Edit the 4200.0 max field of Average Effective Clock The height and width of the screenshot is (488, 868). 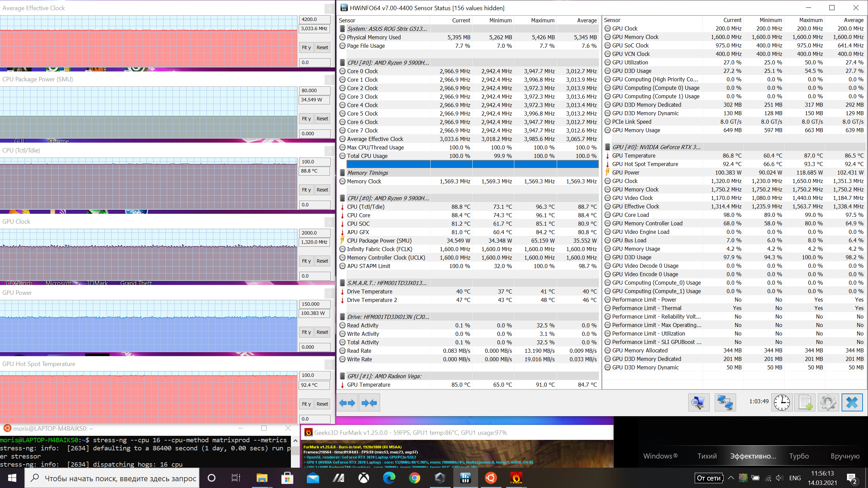[315, 19]
